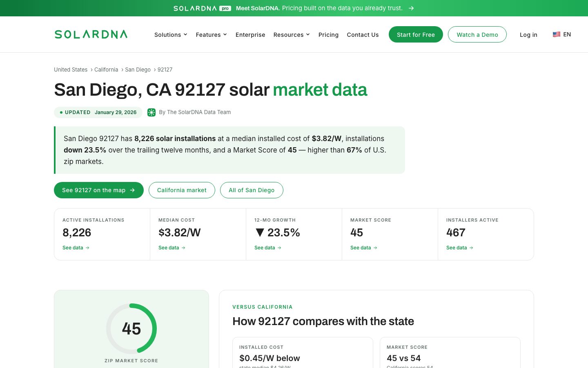Viewport: 588px width, 368px height.
Task: Expand the Solutions dropdown menu
Action: [171, 35]
